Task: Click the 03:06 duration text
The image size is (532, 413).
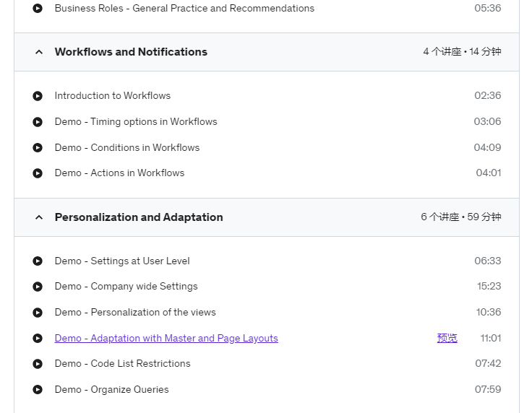Action: pyautogui.click(x=488, y=121)
